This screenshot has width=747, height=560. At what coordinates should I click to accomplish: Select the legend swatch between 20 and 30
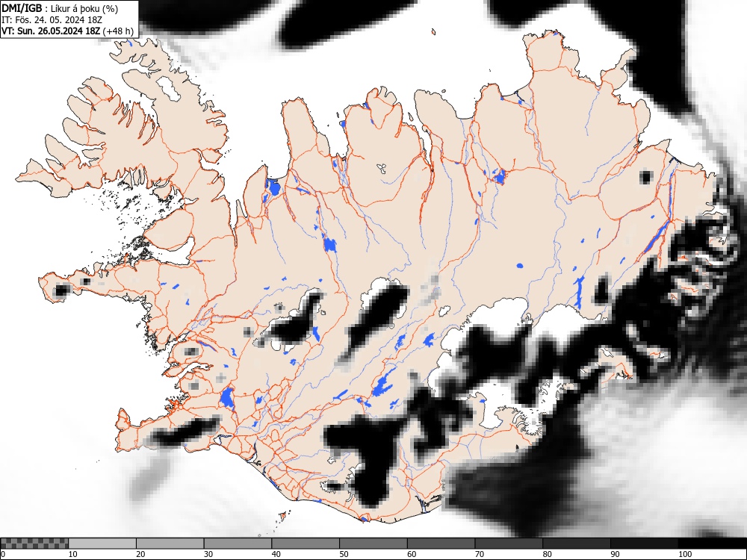coord(170,544)
